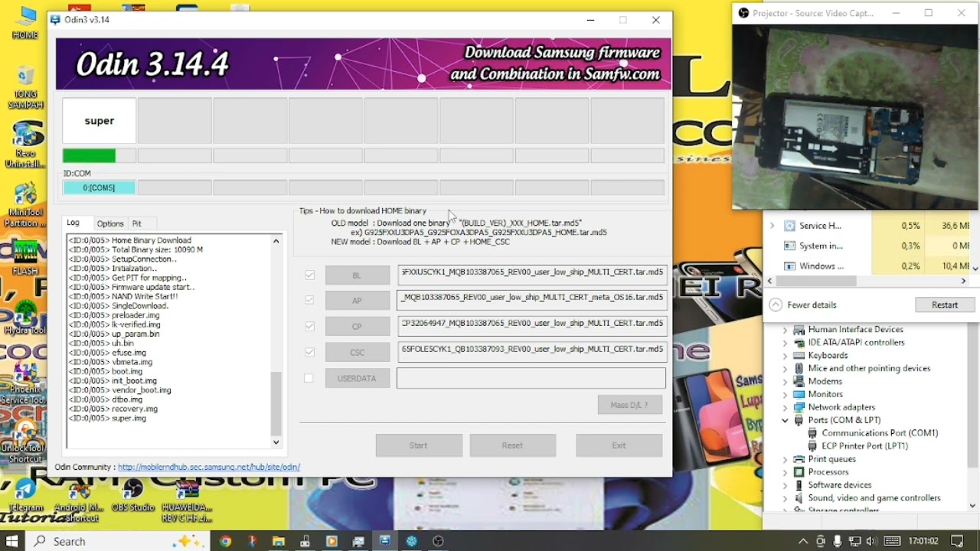Open the Android M... shortcut on desktop
The width and height of the screenshot is (980, 551).
click(x=79, y=500)
